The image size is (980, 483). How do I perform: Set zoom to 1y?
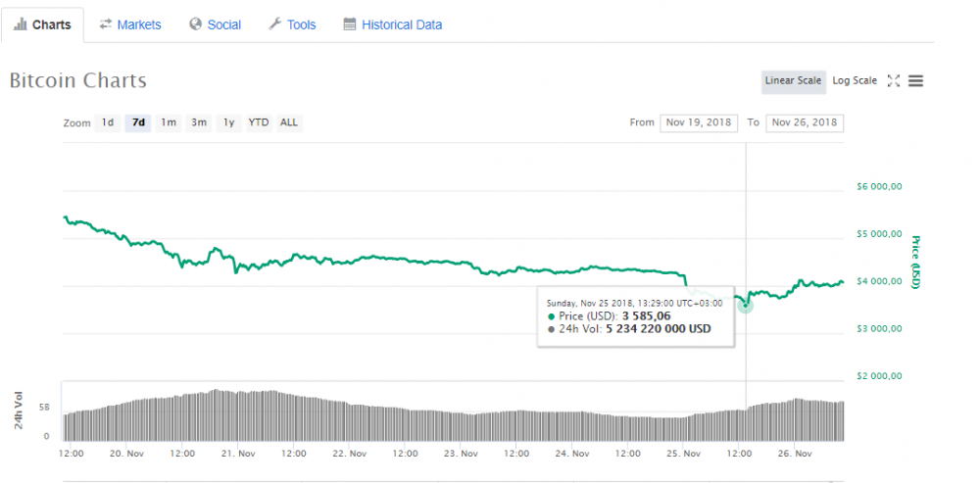228,123
